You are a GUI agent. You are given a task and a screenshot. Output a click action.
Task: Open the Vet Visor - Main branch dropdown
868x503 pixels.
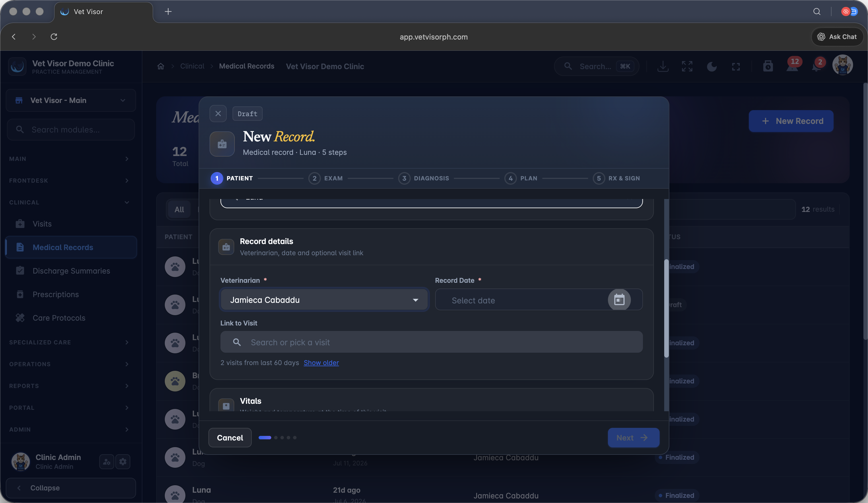click(71, 100)
